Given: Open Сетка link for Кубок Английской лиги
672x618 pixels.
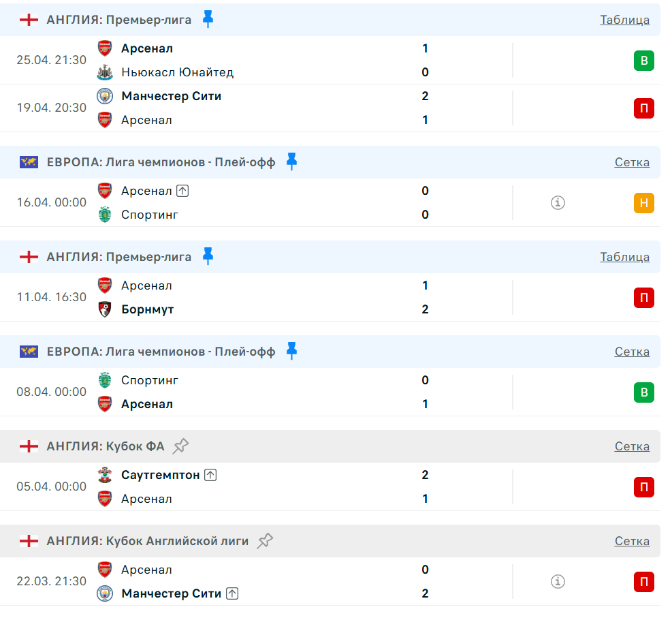Looking at the screenshot, I should coord(632,541).
